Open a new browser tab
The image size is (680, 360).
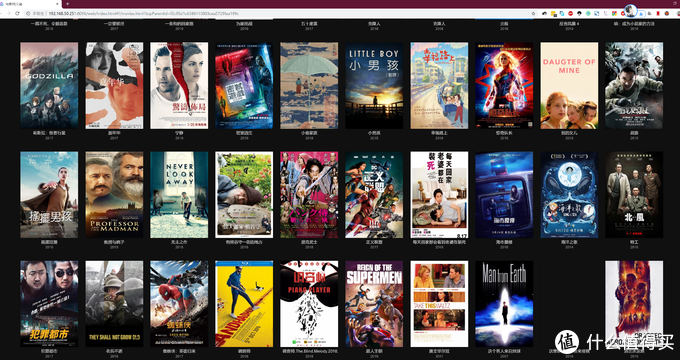pyautogui.click(x=67, y=4)
